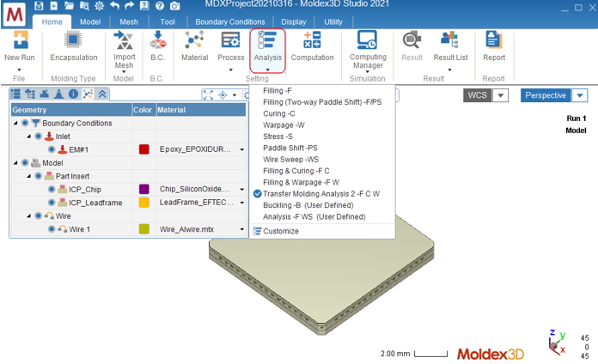Viewport: 598px width, 364px height.
Task: Open the help manual book icon
Action: click(x=144, y=5)
